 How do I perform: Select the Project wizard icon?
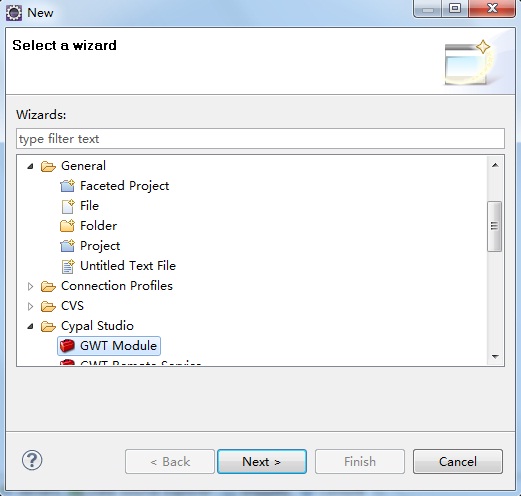point(67,246)
